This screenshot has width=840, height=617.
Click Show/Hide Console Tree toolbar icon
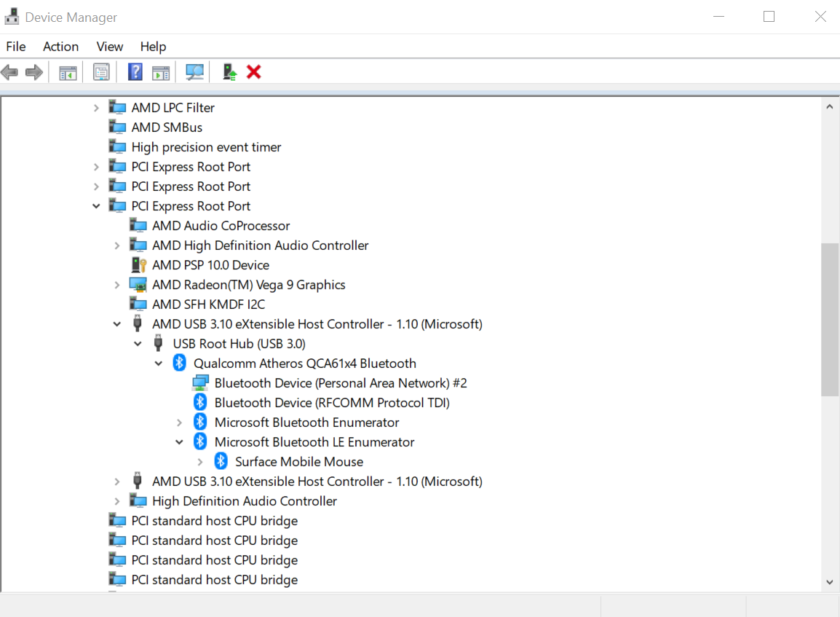[68, 72]
